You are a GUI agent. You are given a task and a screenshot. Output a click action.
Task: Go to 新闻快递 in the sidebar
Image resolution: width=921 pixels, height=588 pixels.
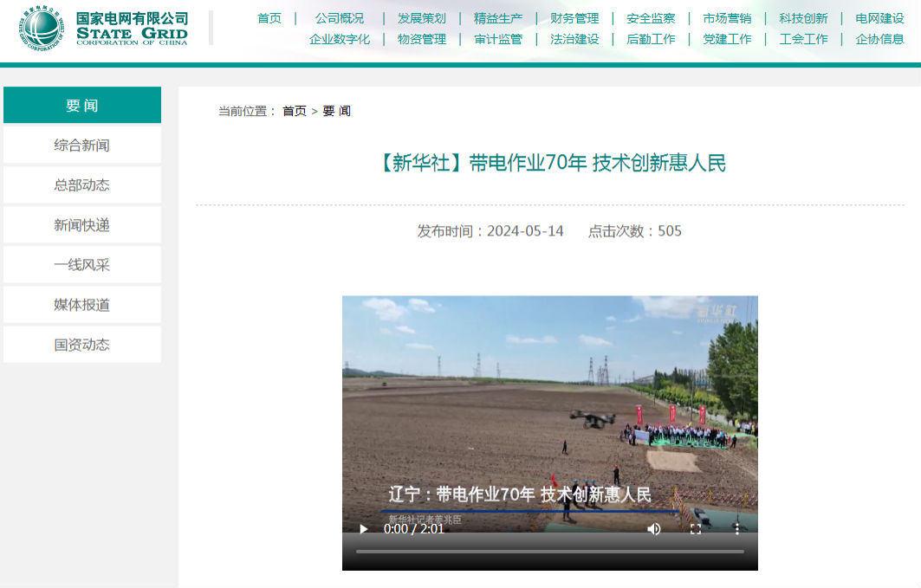point(82,225)
